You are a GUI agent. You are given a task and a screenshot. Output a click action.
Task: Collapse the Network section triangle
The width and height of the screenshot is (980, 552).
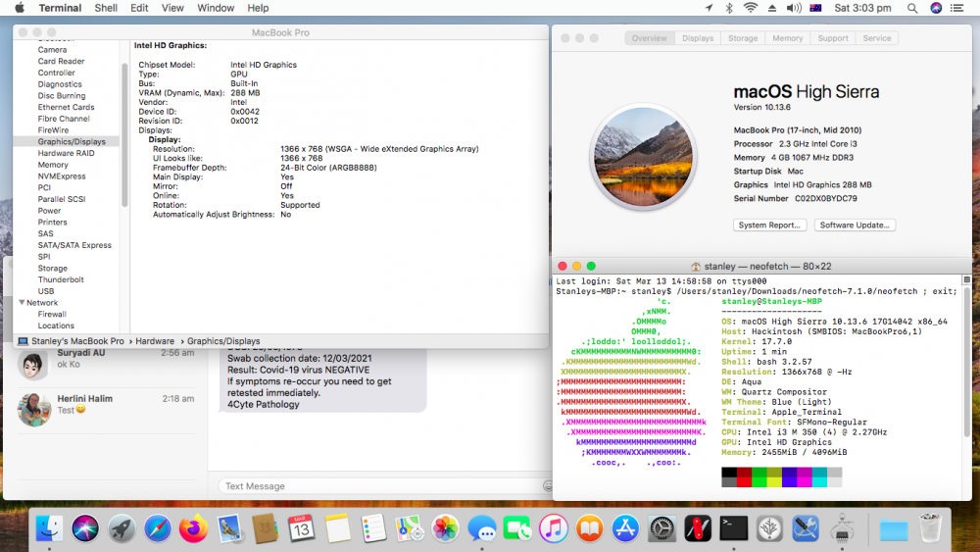pyautogui.click(x=22, y=303)
